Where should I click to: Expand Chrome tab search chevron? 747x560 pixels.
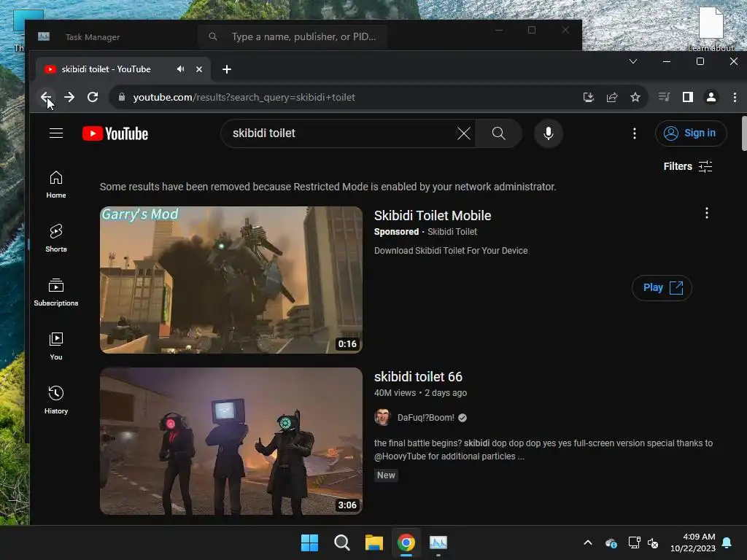click(x=633, y=61)
